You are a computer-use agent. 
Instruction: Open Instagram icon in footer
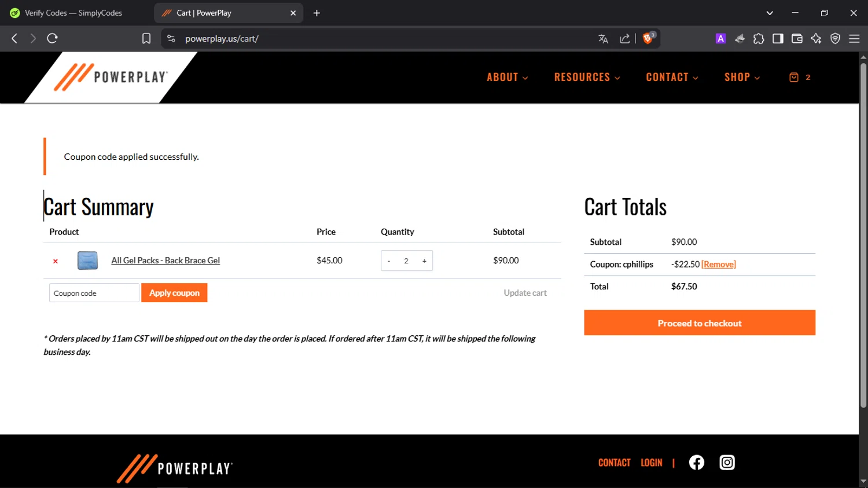click(727, 463)
